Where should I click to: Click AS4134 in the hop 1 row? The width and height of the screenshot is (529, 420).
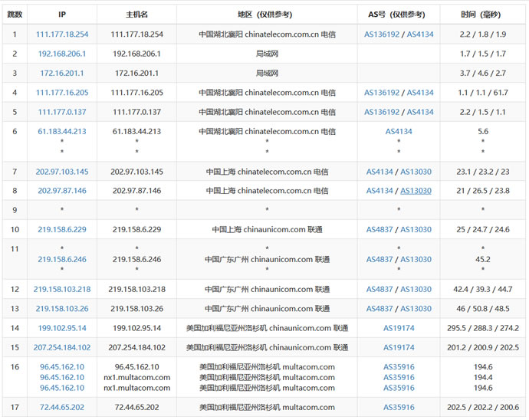click(x=420, y=34)
